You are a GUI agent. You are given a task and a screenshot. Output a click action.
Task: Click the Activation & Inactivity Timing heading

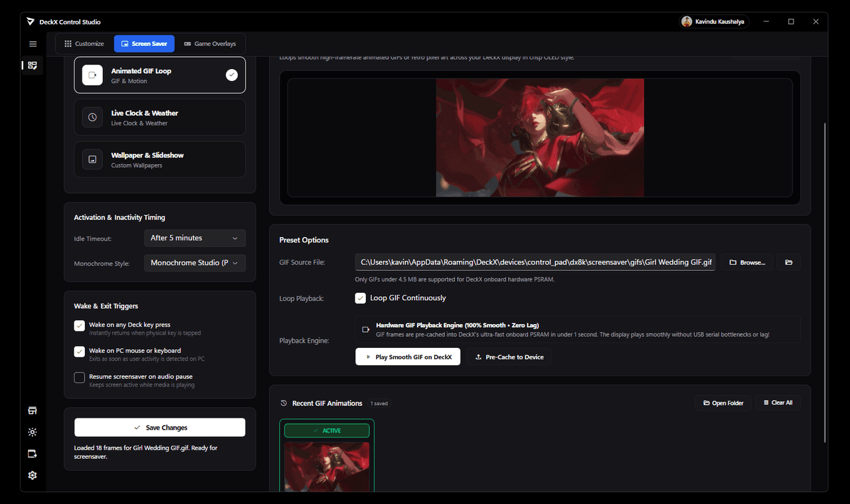120,217
